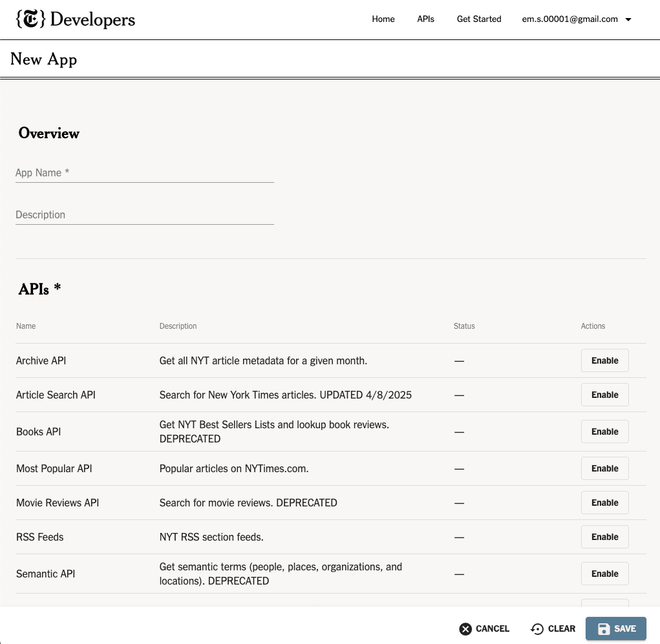The width and height of the screenshot is (660, 644).
Task: Click the 'APIs *' section heading
Action: [x=39, y=289]
